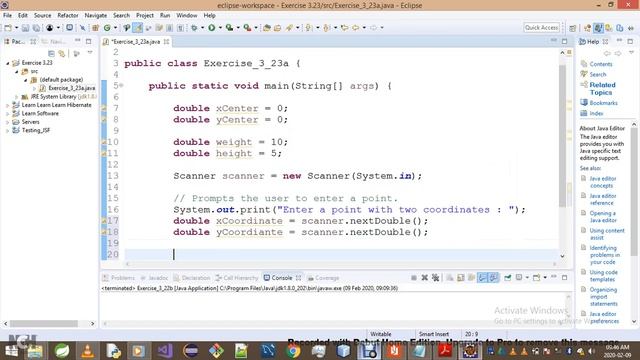
Task: Open the Source menu
Action: point(42,15)
